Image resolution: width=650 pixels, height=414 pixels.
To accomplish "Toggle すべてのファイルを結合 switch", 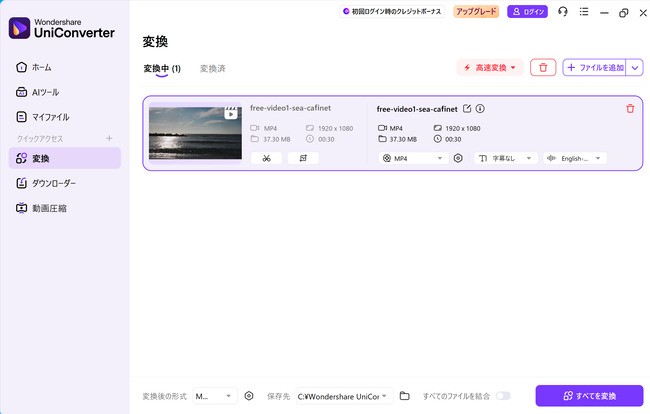I will click(x=503, y=396).
